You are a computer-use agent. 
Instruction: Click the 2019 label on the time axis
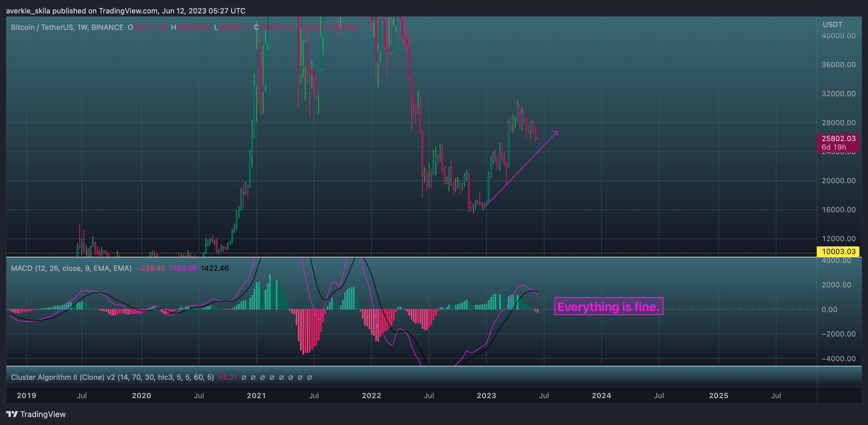[27, 396]
